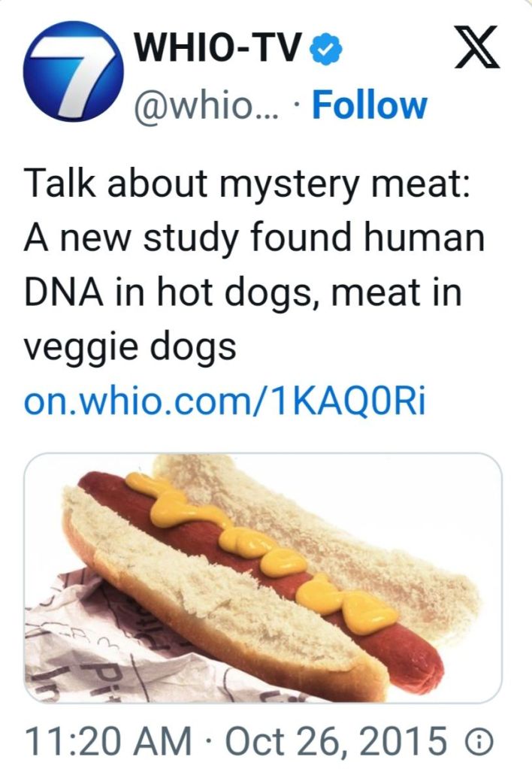This screenshot has height=769, width=532.
Task: Open the on.whio.com/1KAQ0Ri link
Action: pyautogui.click(x=225, y=402)
